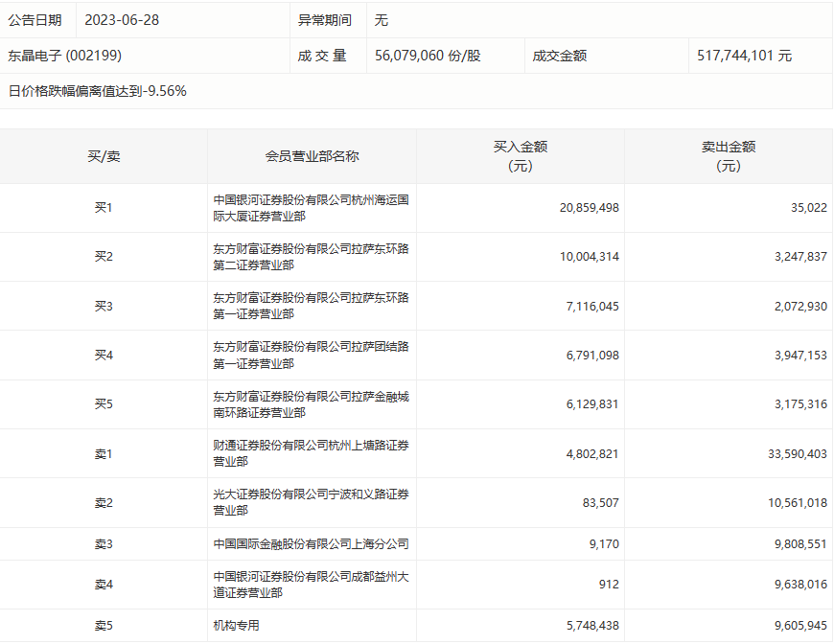Click buy amount 6,129,831
The image size is (834, 644).
click(x=592, y=404)
